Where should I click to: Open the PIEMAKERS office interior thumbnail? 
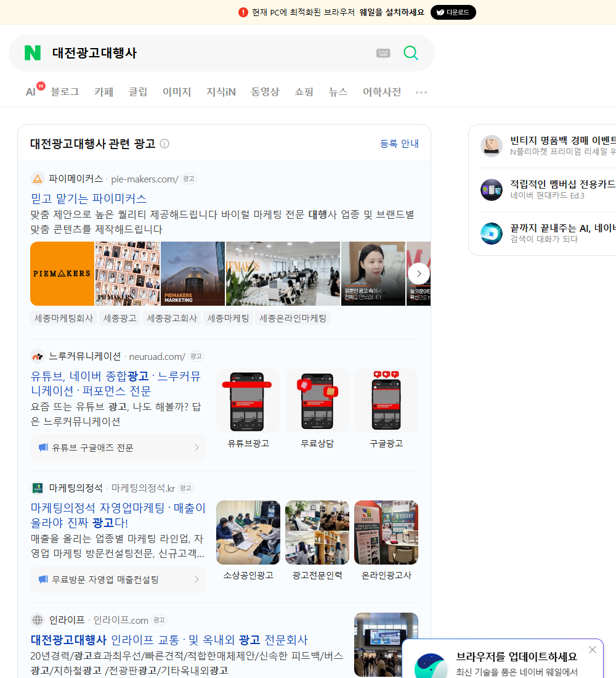[283, 274]
